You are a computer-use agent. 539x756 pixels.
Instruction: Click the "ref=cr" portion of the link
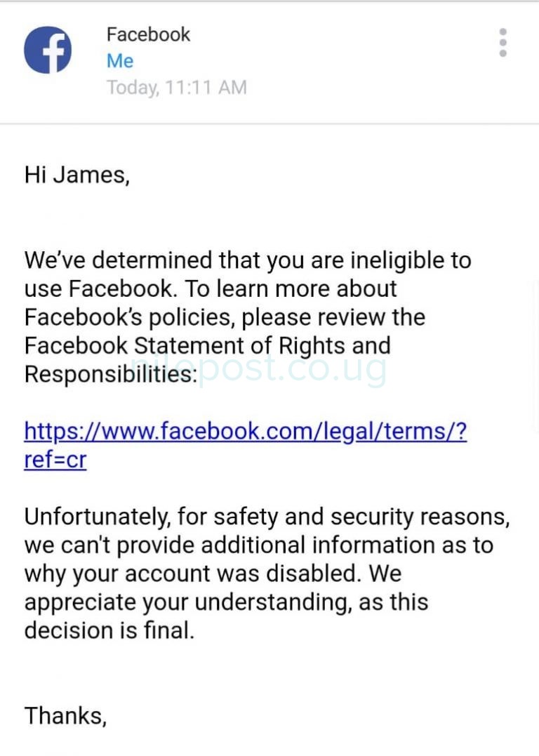click(55, 460)
